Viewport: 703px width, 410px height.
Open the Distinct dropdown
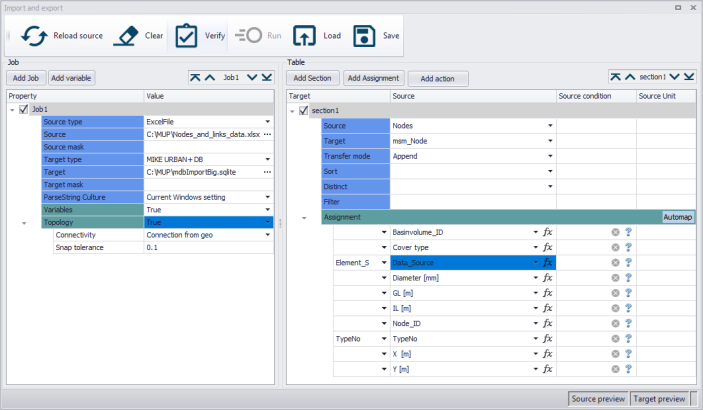(x=550, y=187)
